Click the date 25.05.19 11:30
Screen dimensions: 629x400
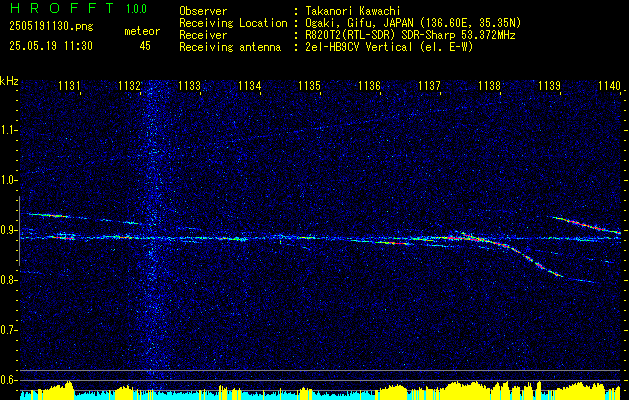[x=51, y=46]
